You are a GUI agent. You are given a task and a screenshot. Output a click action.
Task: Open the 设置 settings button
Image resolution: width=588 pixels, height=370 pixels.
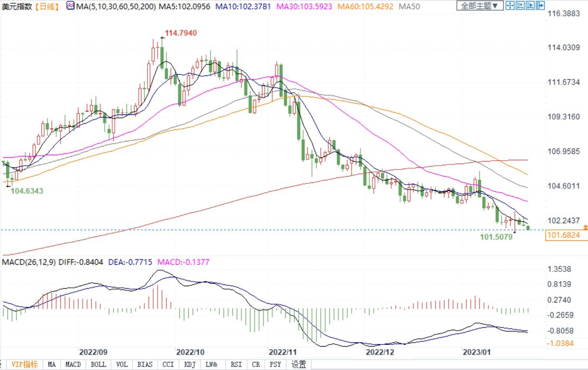(x=299, y=364)
